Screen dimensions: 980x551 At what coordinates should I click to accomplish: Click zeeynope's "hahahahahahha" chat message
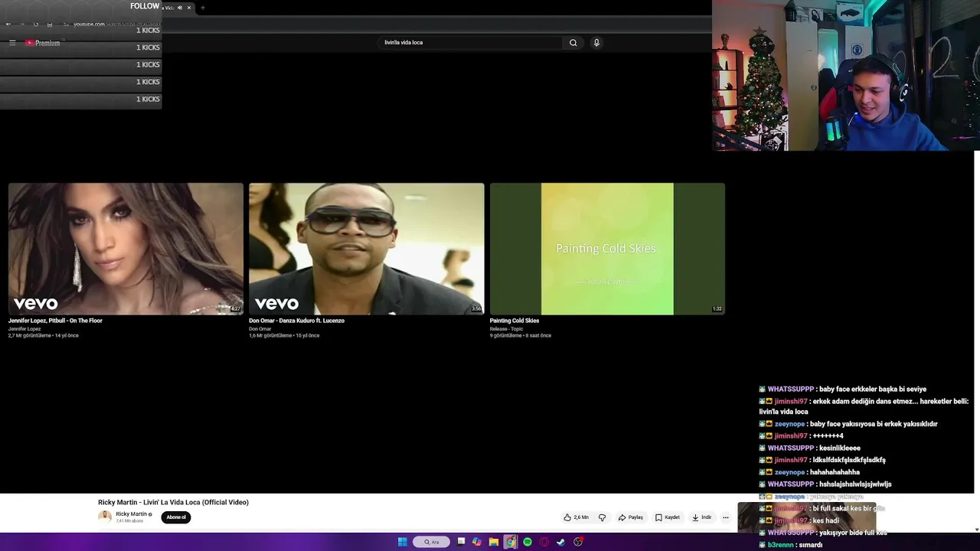pos(809,472)
